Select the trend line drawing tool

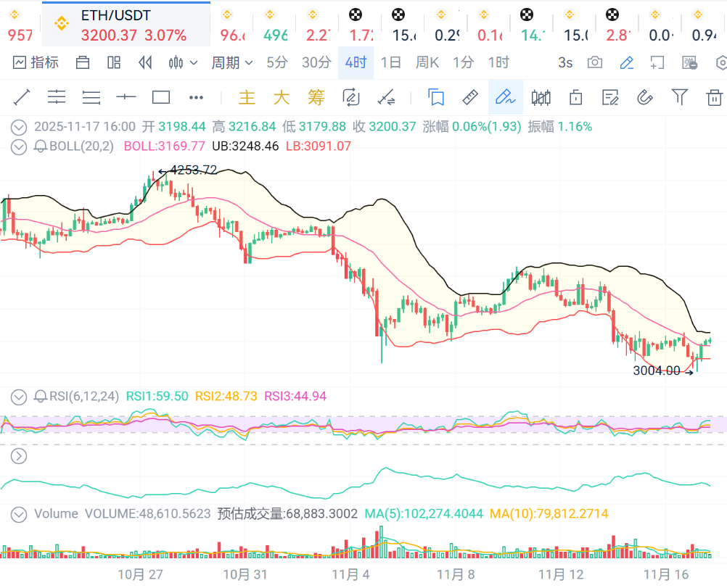(21, 97)
